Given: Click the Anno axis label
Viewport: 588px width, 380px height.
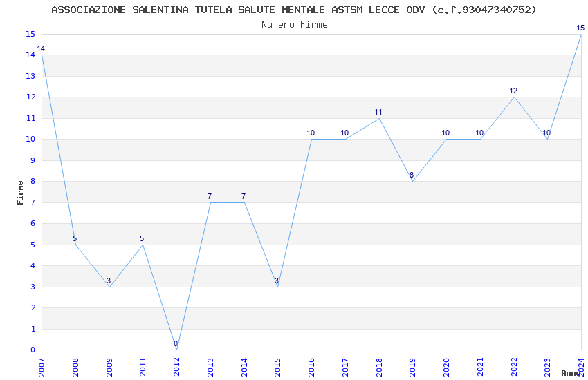Looking at the screenshot, I should coord(571,373).
